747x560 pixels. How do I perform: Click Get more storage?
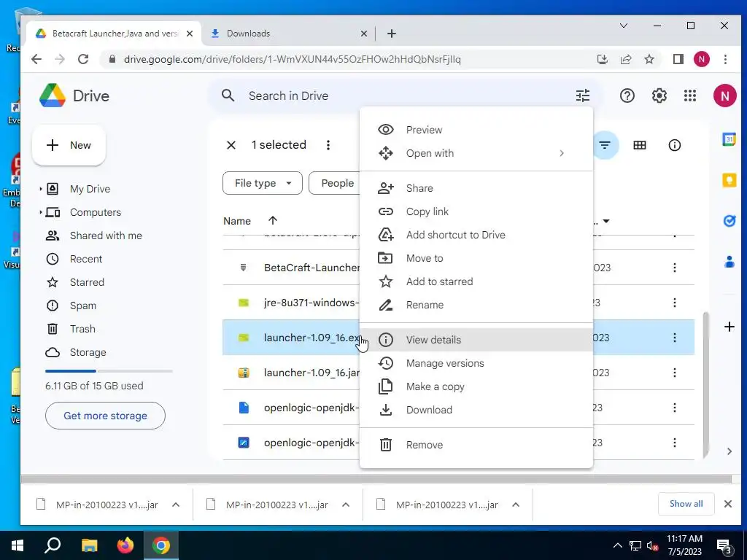click(x=105, y=416)
